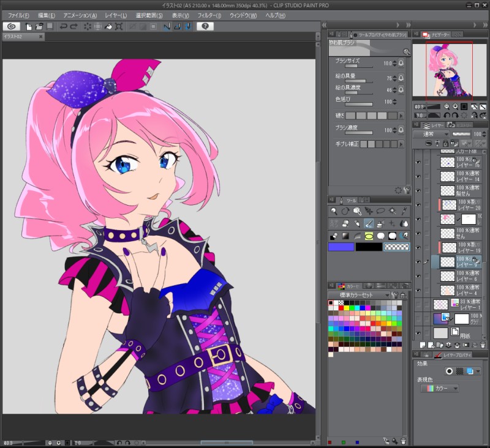
Task: Hide 髪せん layer with its eye icon
Action: (x=418, y=190)
